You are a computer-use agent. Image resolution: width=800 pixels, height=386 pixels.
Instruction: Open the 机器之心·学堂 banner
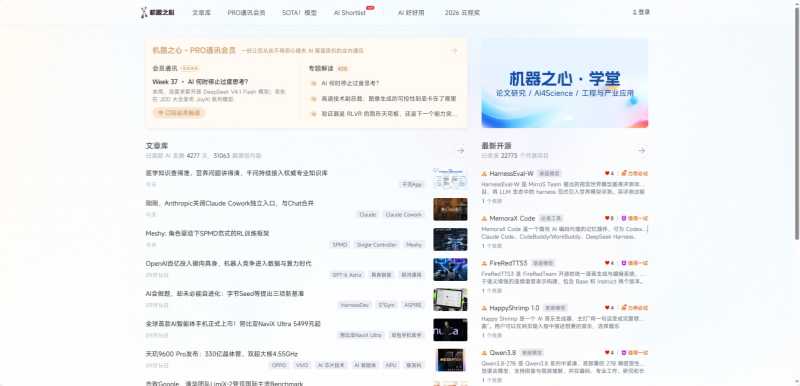pyautogui.click(x=565, y=83)
